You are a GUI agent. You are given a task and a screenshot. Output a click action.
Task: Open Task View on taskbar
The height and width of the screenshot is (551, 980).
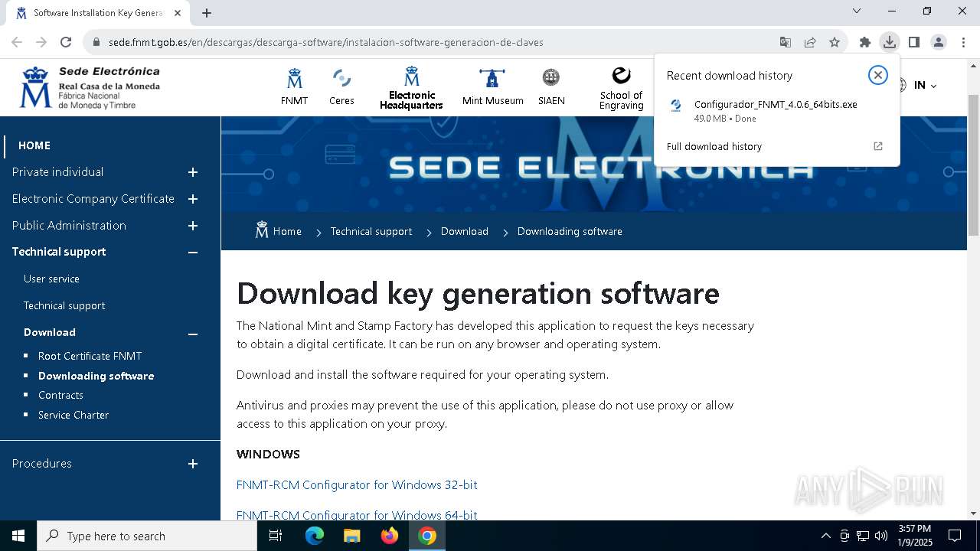click(x=276, y=536)
